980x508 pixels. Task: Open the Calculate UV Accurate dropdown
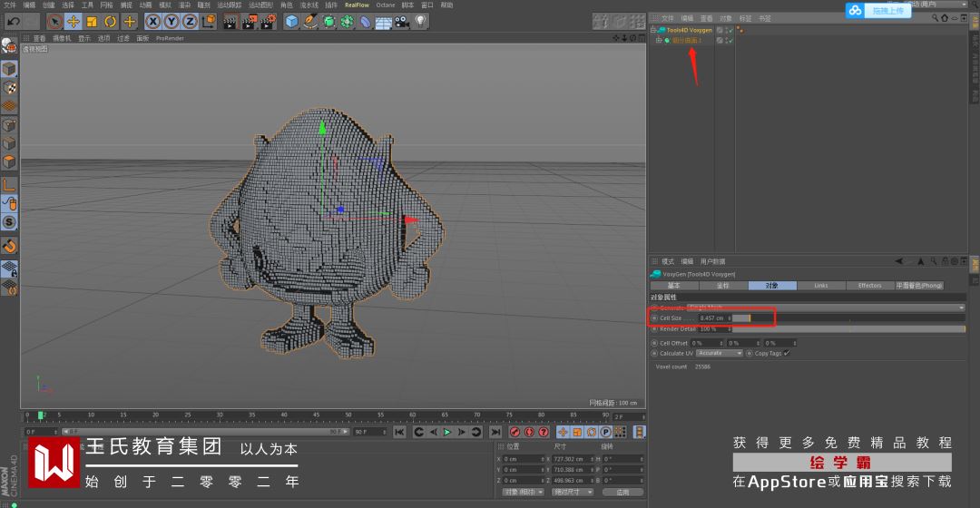tap(720, 354)
